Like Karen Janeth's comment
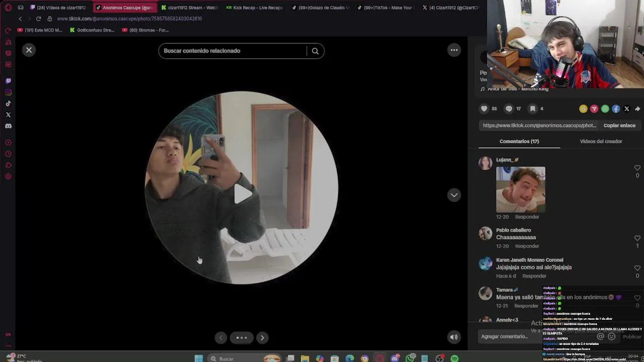 pos(637,268)
